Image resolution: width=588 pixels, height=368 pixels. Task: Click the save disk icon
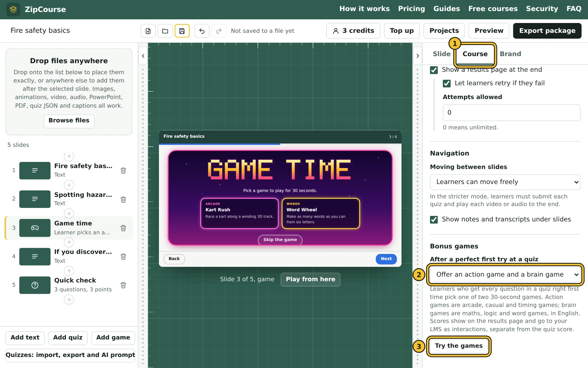(182, 31)
